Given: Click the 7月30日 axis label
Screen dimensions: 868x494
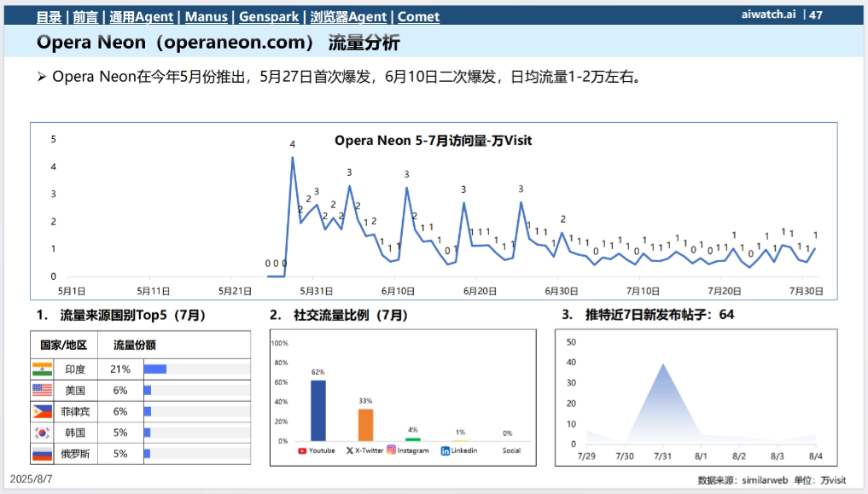Looking at the screenshot, I should click(806, 291).
